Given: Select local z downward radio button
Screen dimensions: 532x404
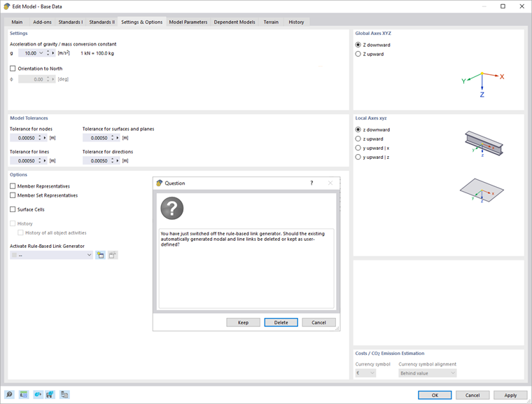Looking at the screenshot, I should 358,130.
